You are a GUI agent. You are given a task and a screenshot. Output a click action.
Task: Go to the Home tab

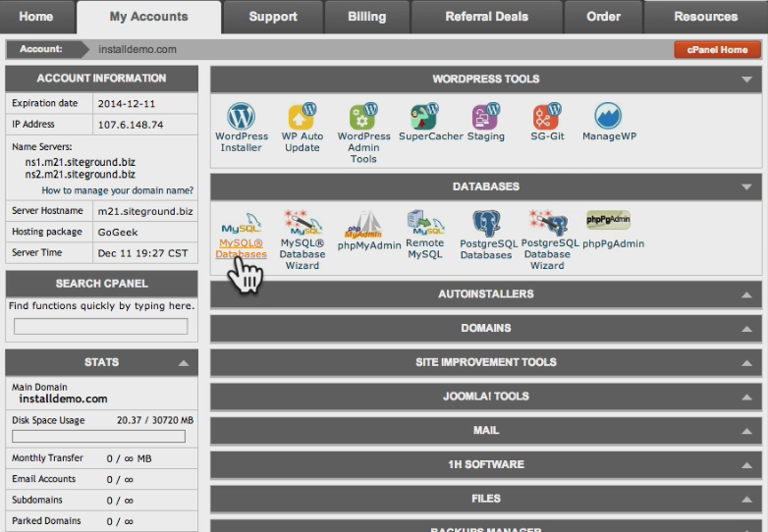click(x=36, y=17)
